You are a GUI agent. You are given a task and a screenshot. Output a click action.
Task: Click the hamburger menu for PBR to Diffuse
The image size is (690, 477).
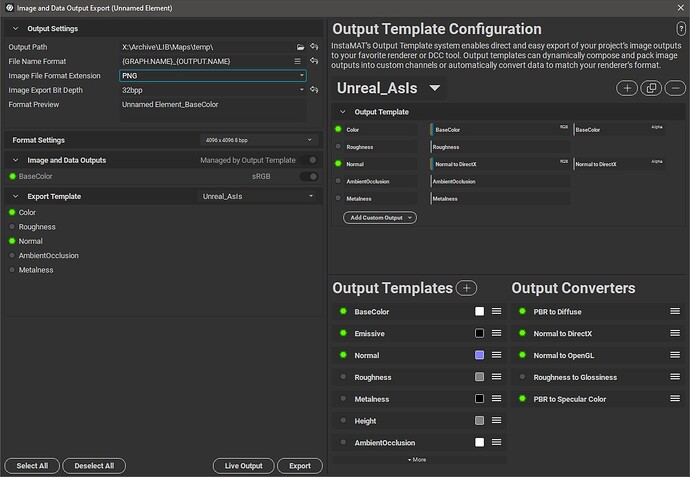coord(676,312)
